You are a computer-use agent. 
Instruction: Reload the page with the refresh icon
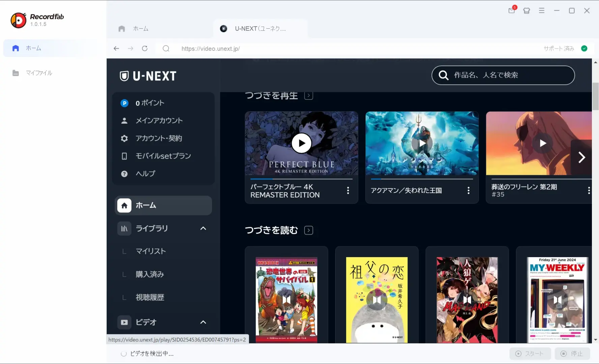click(x=145, y=49)
